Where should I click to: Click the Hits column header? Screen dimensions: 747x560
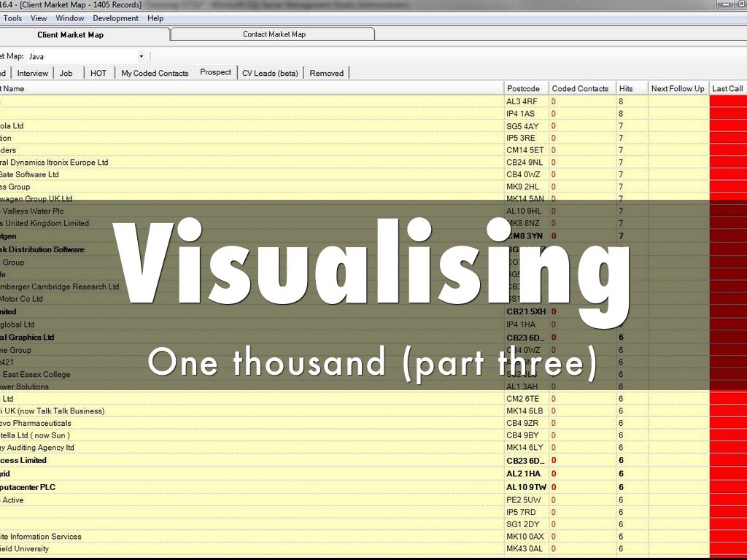626,89
